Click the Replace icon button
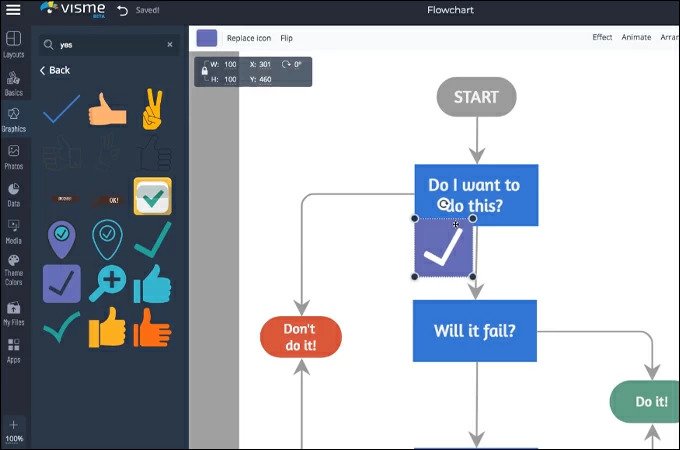 pyautogui.click(x=249, y=38)
